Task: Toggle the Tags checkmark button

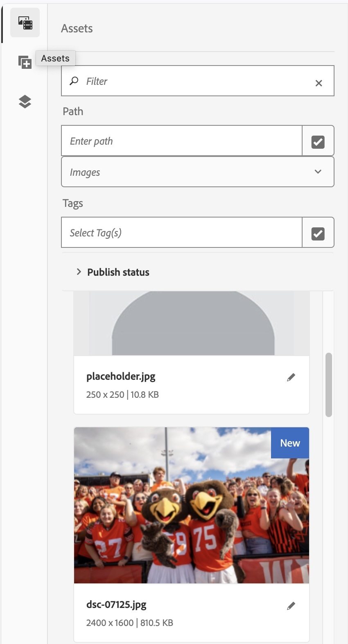Action: [x=318, y=234]
